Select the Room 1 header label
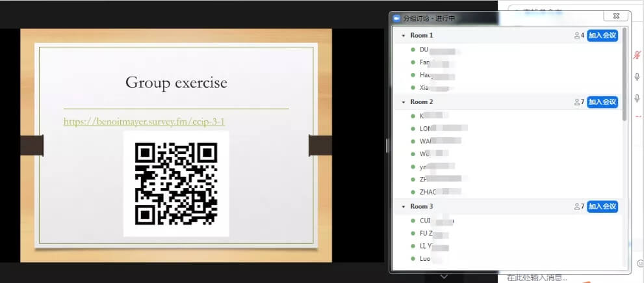The image size is (644, 283). (421, 35)
